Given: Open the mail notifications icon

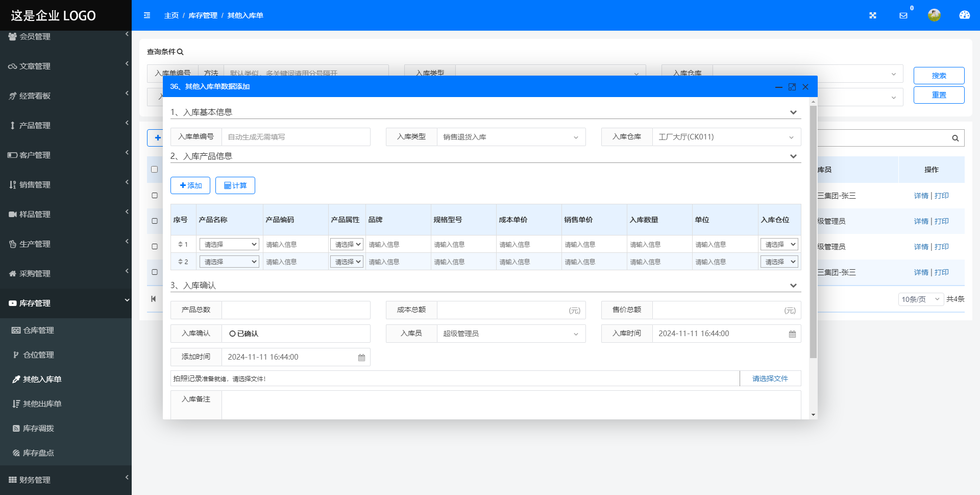Looking at the screenshot, I should click(x=903, y=15).
